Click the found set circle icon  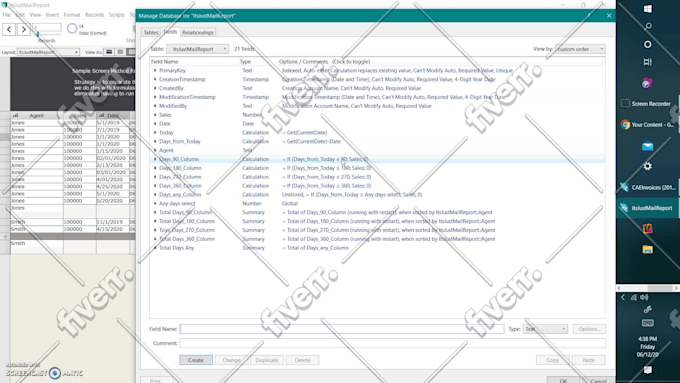[x=72, y=29]
